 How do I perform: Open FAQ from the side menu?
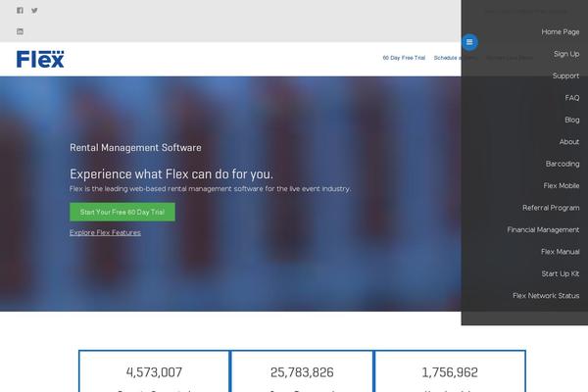coord(572,98)
